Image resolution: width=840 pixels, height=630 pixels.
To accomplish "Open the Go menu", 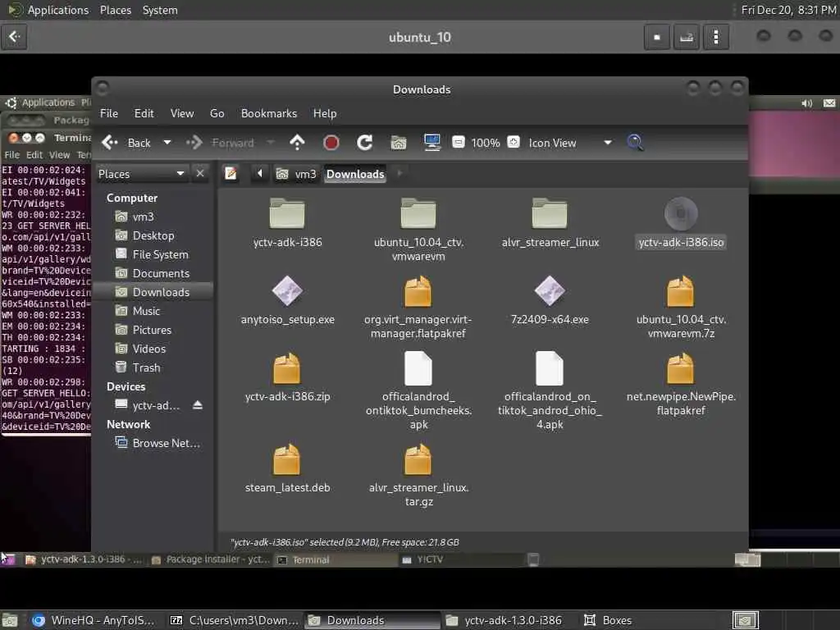I will click(217, 113).
